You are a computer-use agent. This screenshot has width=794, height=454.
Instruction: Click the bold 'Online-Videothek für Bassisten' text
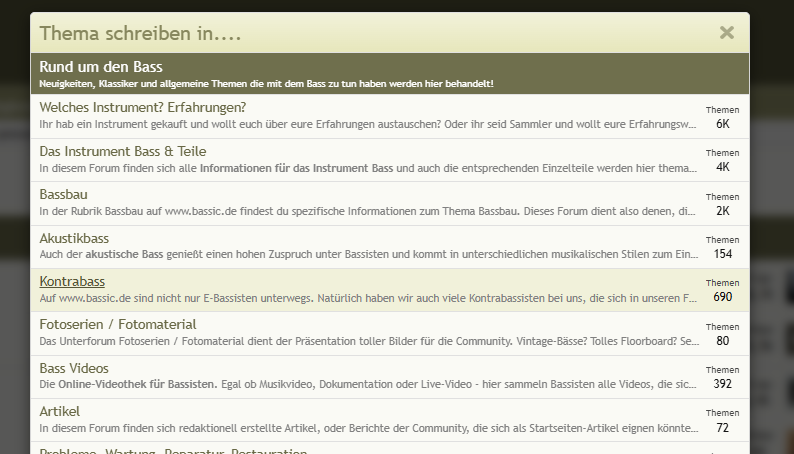coord(137,385)
